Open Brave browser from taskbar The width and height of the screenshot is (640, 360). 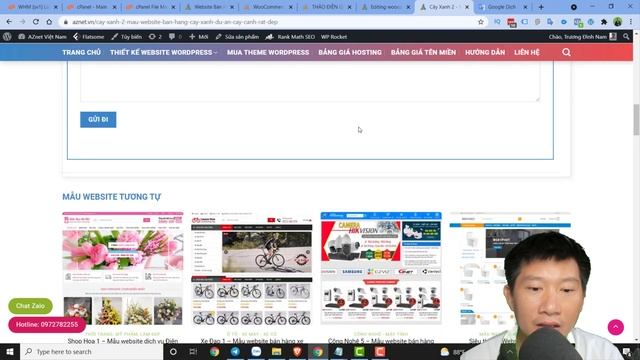[x=297, y=351]
